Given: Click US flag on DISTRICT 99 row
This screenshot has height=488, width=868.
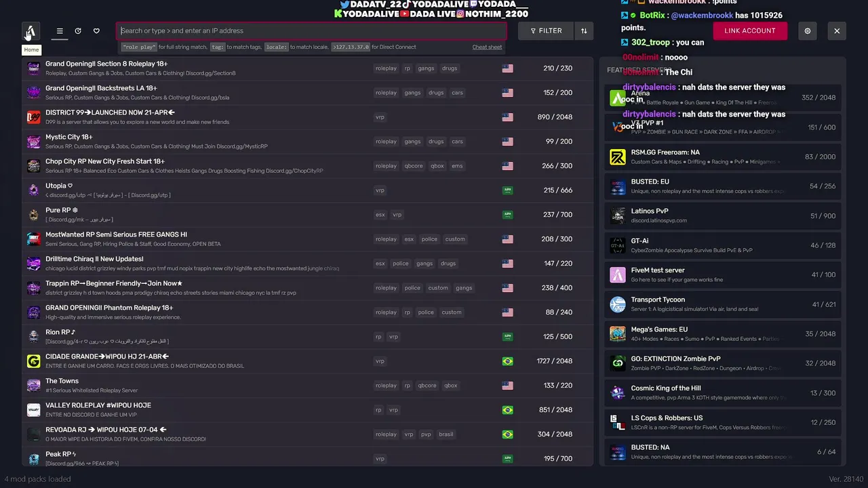Looking at the screenshot, I should (507, 117).
